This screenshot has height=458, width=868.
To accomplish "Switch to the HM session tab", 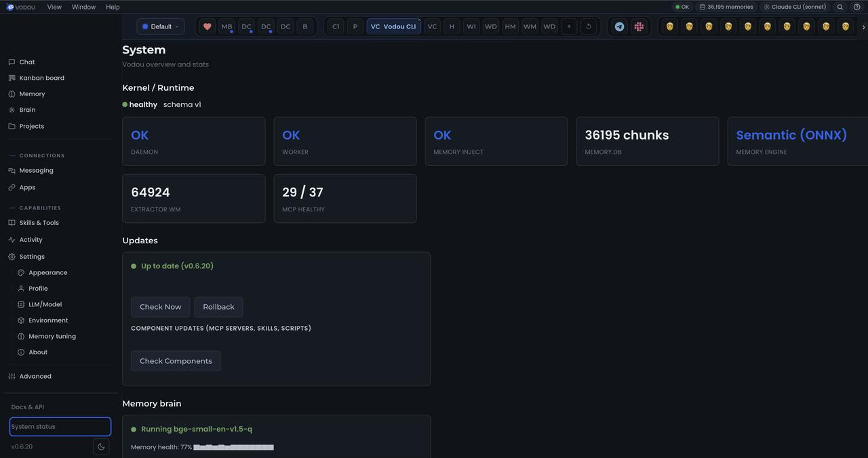I will 511,26.
